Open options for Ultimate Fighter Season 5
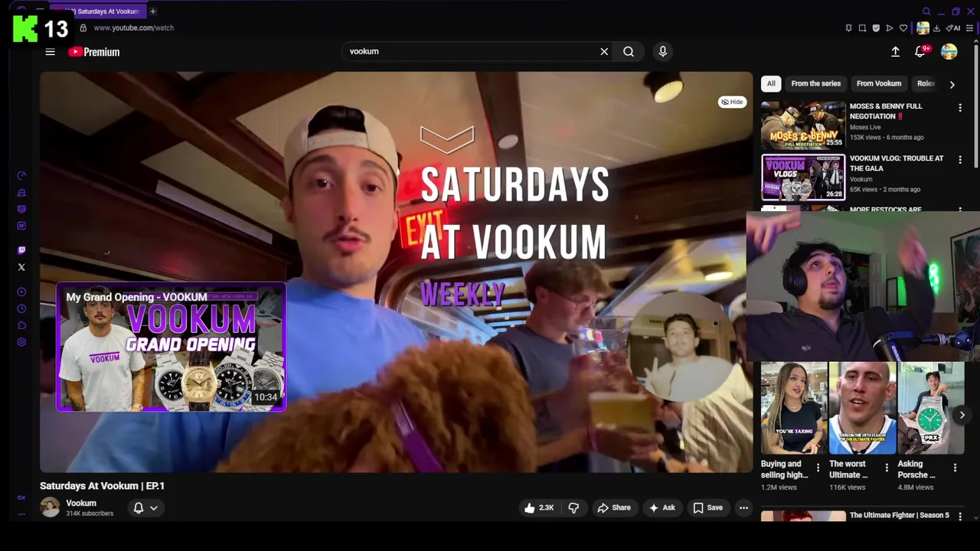The height and width of the screenshot is (551, 980). [960, 517]
